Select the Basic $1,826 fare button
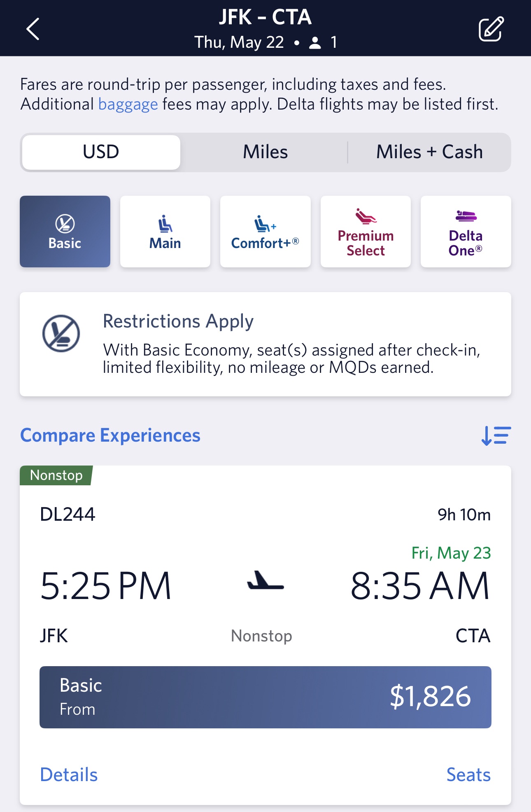This screenshot has width=531, height=812. (265, 697)
